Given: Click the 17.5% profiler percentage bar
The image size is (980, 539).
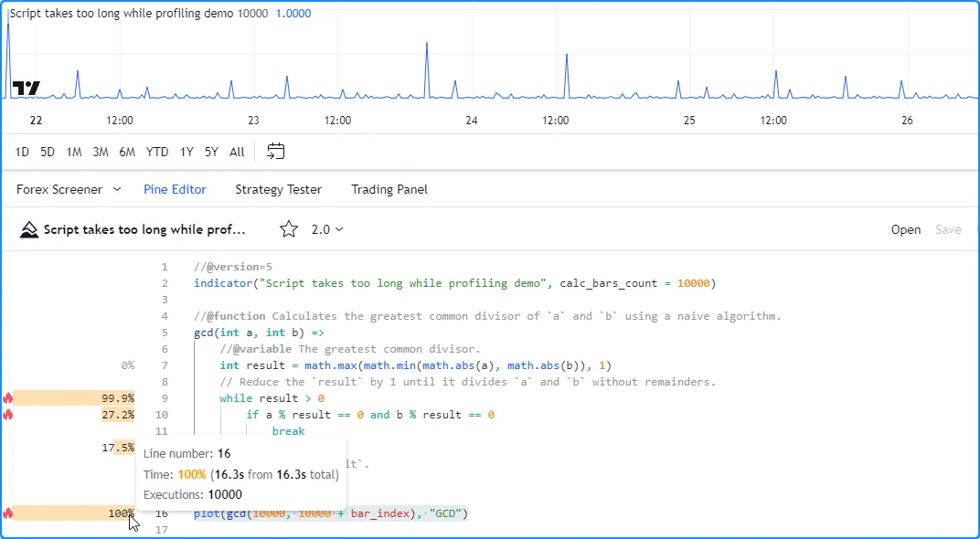Looking at the screenshot, I should coord(121,448).
